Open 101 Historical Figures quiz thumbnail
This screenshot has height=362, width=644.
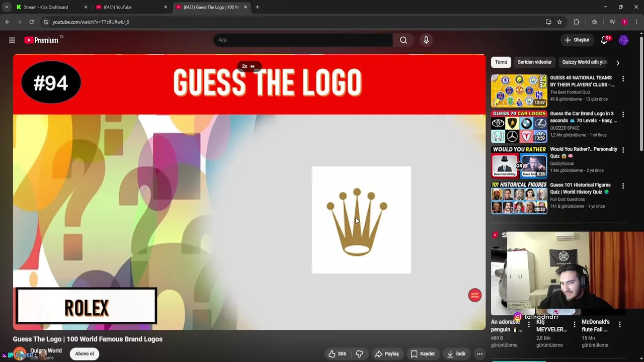click(x=519, y=198)
